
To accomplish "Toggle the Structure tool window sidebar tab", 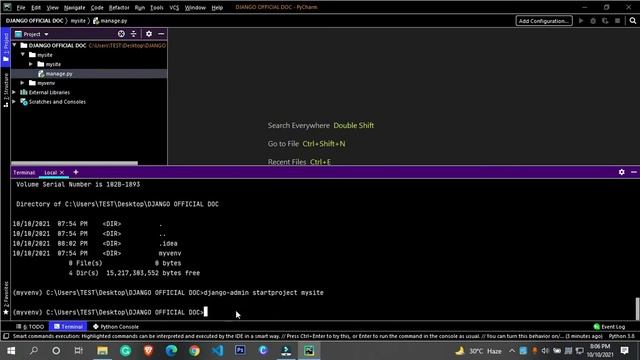I will pos(6,91).
